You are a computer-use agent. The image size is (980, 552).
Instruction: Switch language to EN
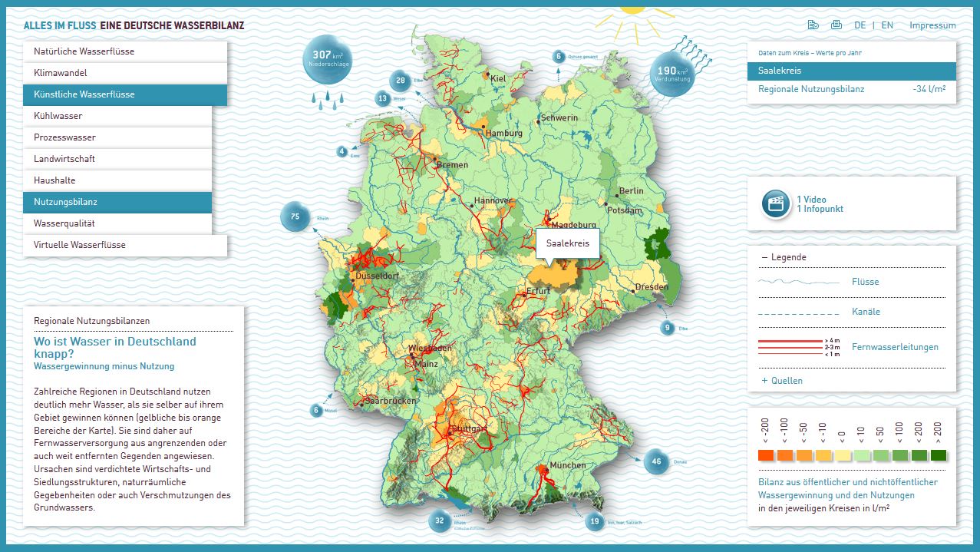point(887,25)
